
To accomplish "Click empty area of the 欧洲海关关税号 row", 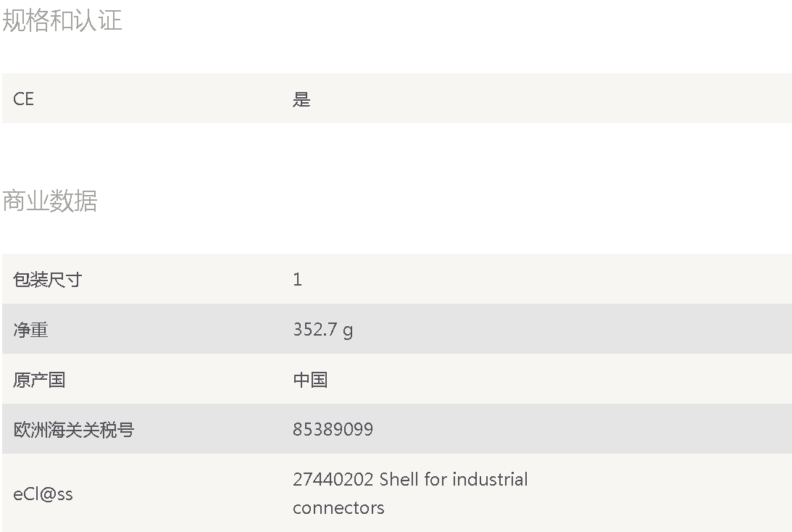I will [556, 429].
